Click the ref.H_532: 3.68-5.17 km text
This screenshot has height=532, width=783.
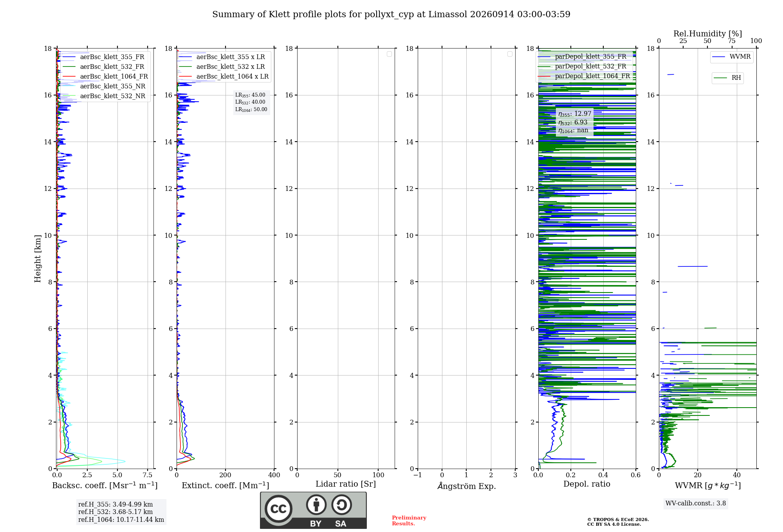pos(115,512)
